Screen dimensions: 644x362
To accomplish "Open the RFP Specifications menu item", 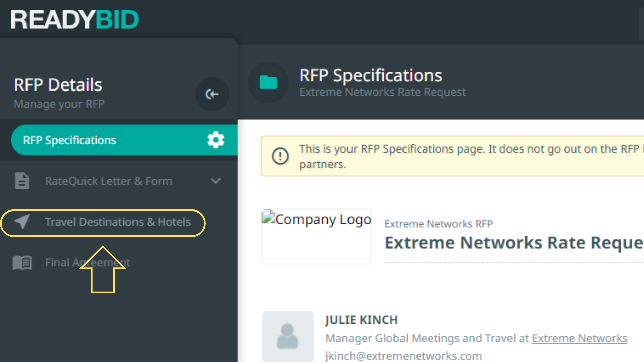I will [70, 140].
